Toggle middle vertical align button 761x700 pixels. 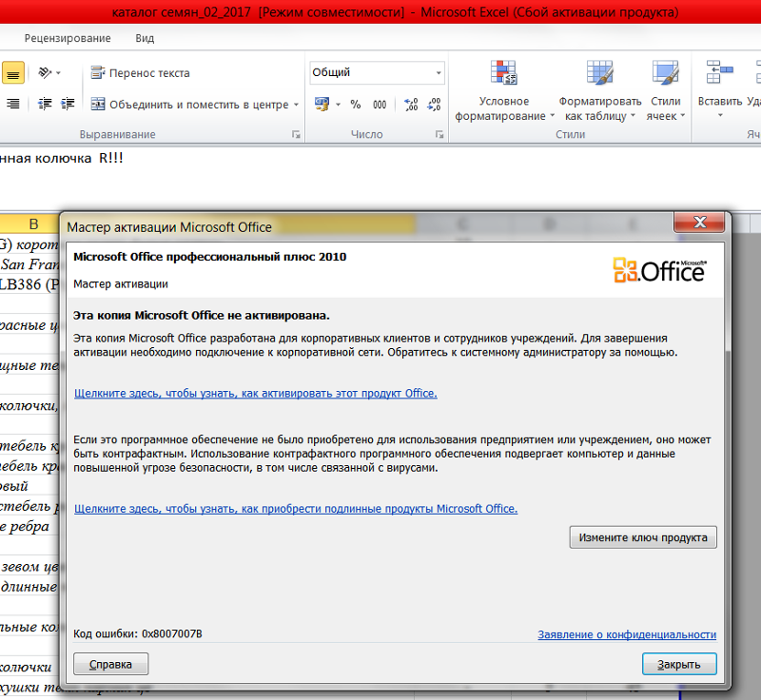click(13, 73)
